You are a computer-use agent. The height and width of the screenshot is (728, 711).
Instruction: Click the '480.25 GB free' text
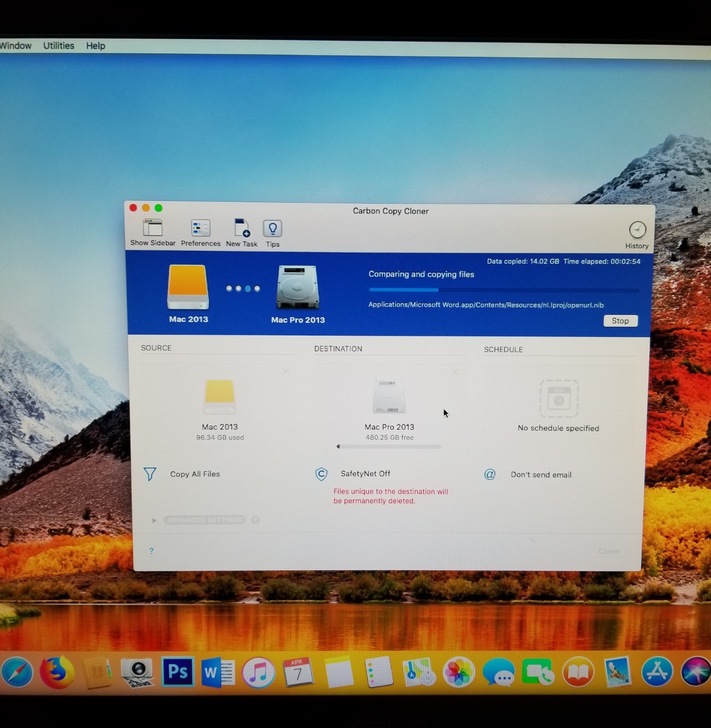pos(389,437)
